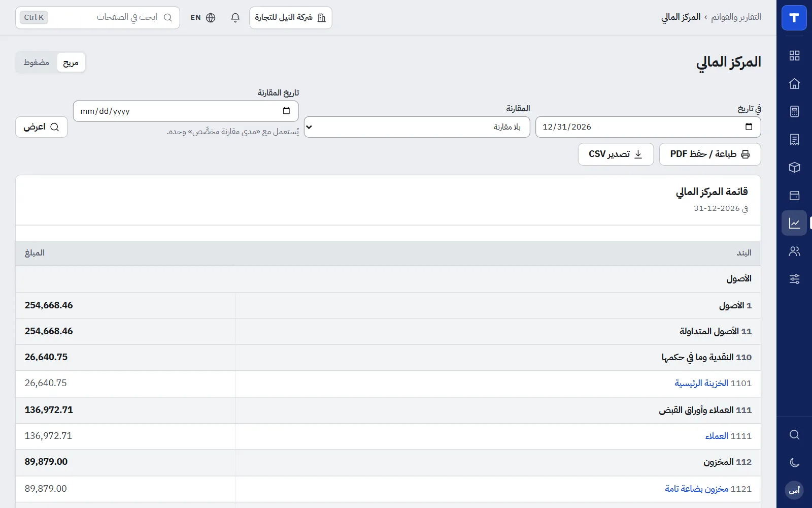812x508 pixels.
Task: Open the الخزينة الرئيسية account link
Action: [x=701, y=383]
